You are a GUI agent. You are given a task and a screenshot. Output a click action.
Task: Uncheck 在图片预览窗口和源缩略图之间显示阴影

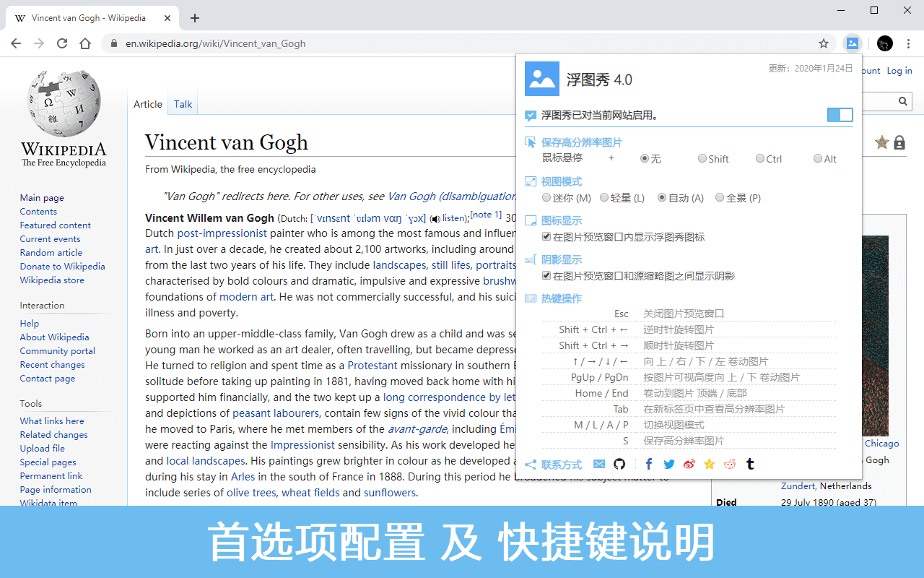pyautogui.click(x=546, y=275)
